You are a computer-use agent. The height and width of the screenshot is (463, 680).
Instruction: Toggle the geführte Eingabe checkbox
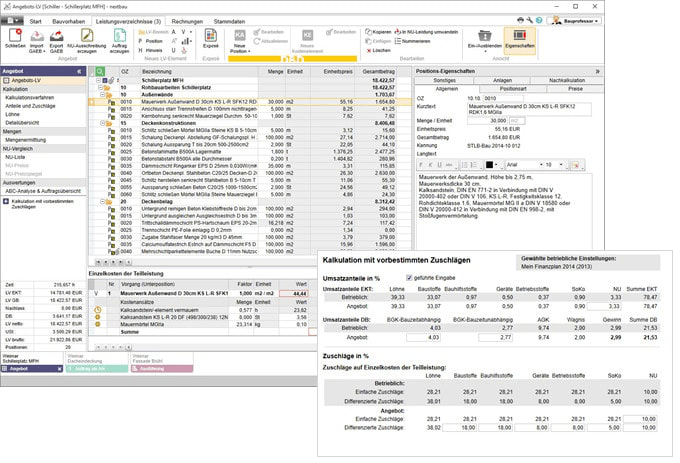(407, 277)
